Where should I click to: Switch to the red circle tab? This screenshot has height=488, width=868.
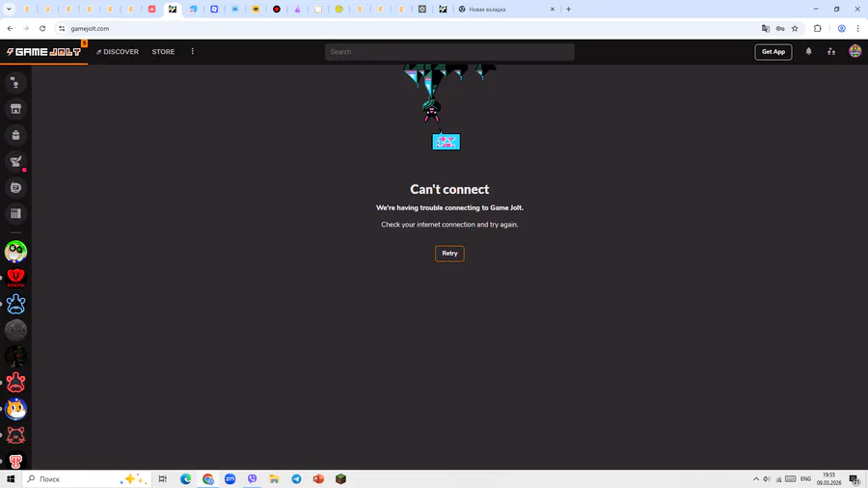(277, 10)
